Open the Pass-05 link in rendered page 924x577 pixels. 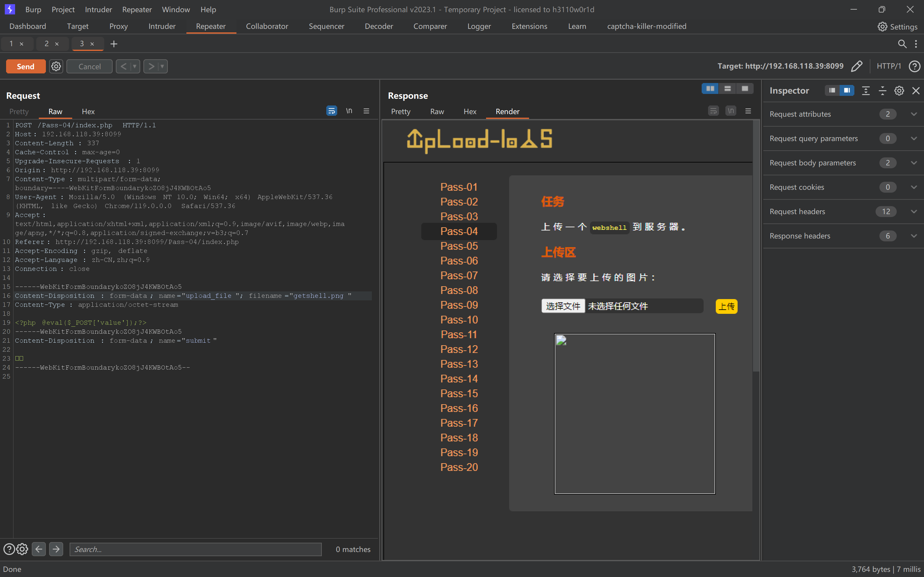(x=459, y=246)
